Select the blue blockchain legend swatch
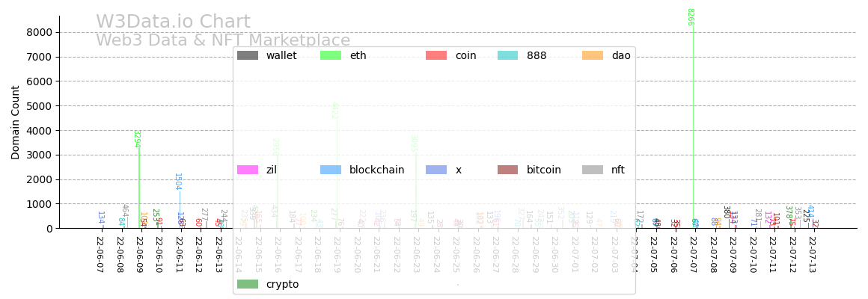 click(x=331, y=170)
